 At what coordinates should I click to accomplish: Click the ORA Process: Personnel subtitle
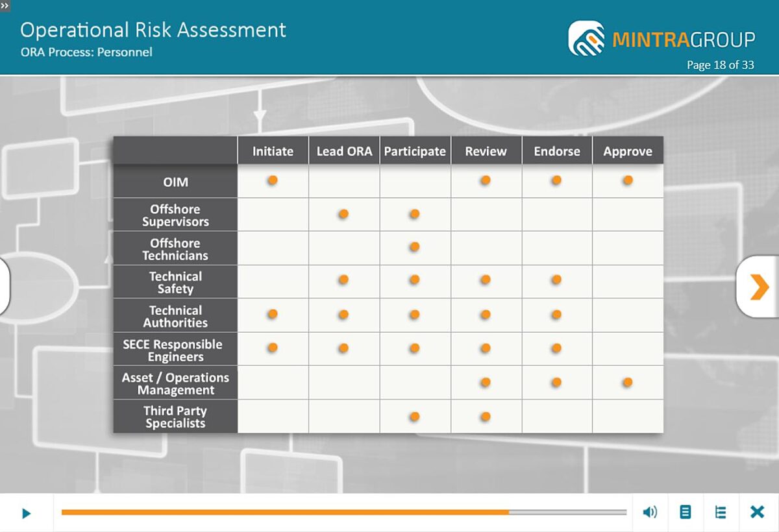pyautogui.click(x=86, y=52)
